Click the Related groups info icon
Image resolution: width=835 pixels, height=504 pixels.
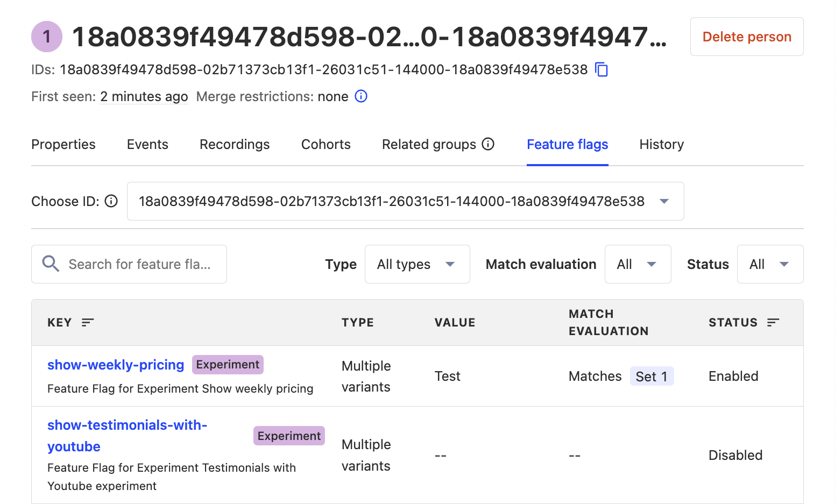point(488,144)
